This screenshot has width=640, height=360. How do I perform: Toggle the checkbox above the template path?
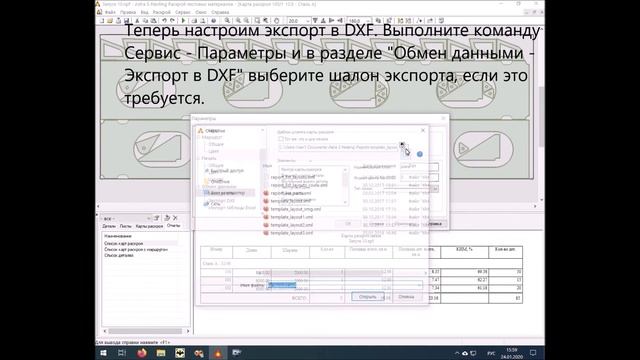pyautogui.click(x=281, y=139)
